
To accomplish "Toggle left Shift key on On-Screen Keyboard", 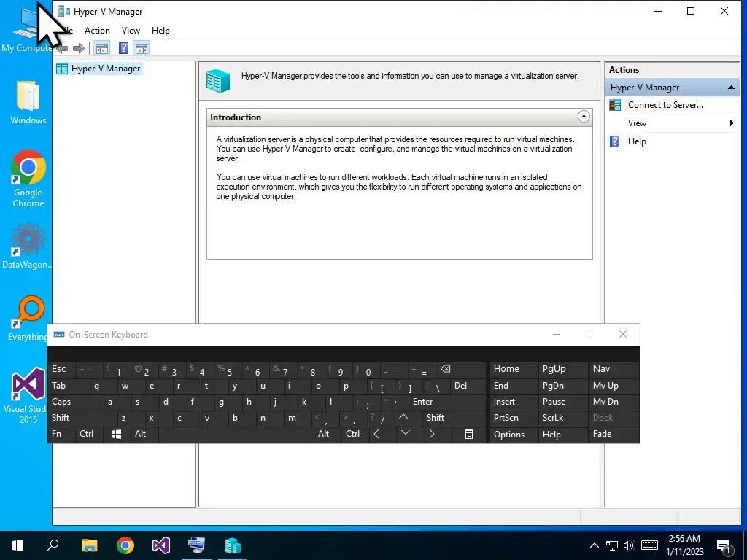I will [82, 418].
